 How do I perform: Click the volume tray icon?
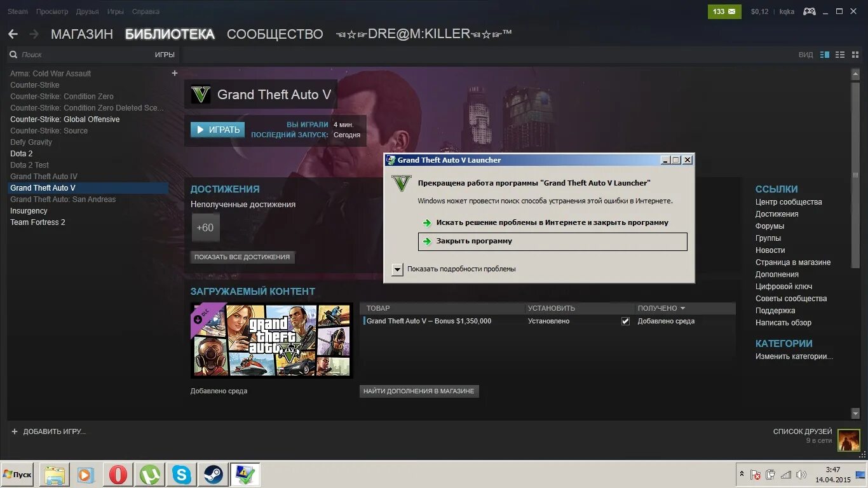801,475
